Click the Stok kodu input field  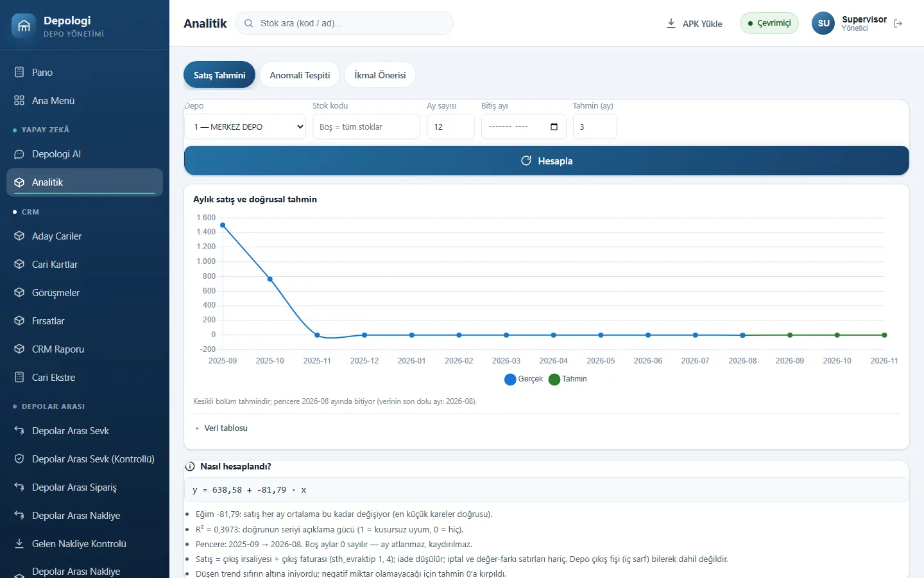click(x=366, y=127)
